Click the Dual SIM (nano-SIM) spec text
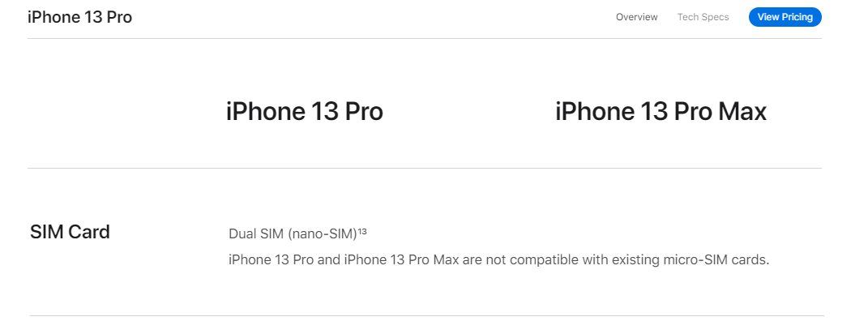Screen dimensions: 868x334 point(293,234)
